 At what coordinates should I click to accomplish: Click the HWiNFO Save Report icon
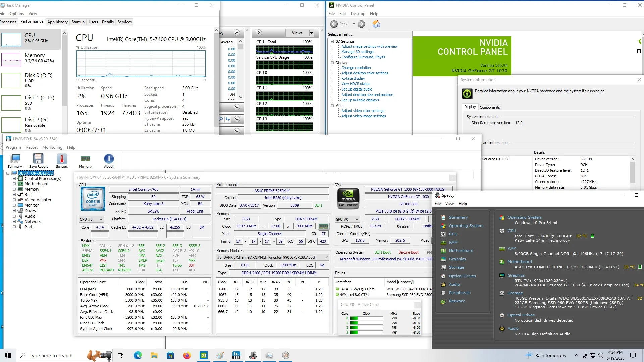tap(38, 161)
